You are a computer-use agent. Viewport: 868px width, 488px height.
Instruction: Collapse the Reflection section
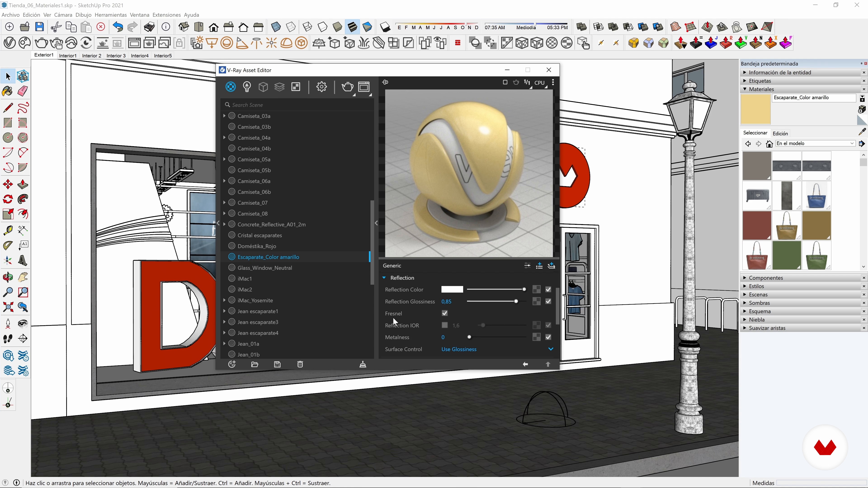384,278
